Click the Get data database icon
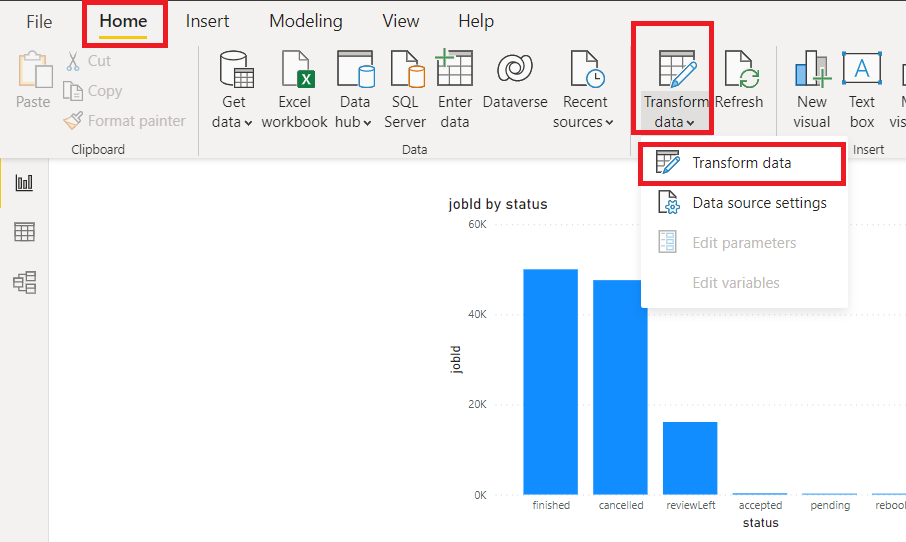This screenshot has width=906, height=542. point(236,69)
